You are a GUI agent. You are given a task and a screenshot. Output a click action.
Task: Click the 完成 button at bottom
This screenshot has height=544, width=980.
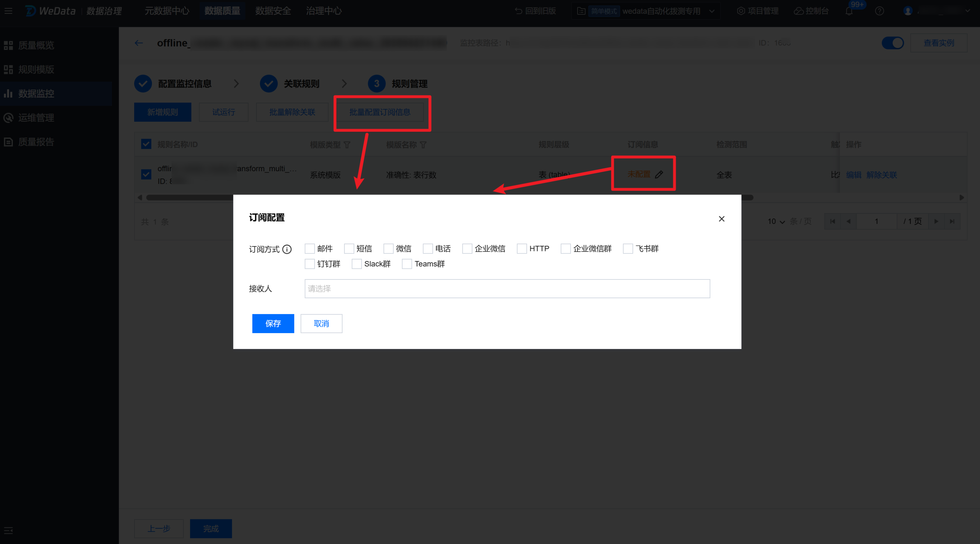pos(211,528)
